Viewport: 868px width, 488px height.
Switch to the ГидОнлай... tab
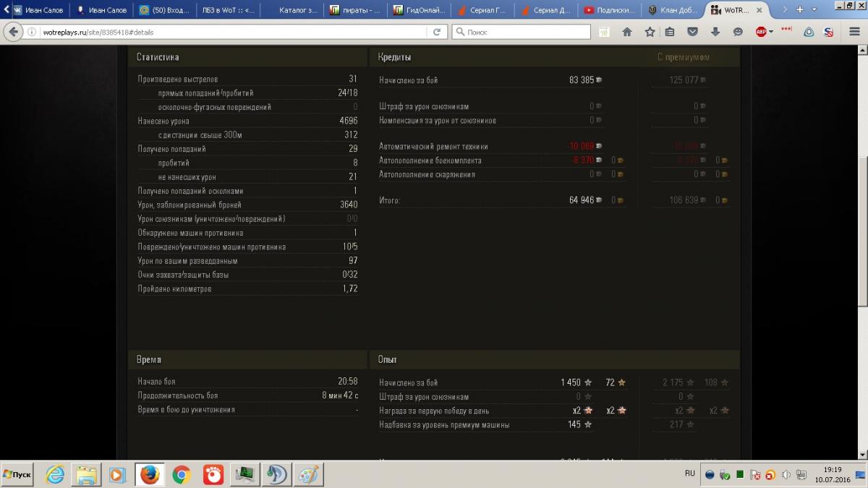point(419,10)
